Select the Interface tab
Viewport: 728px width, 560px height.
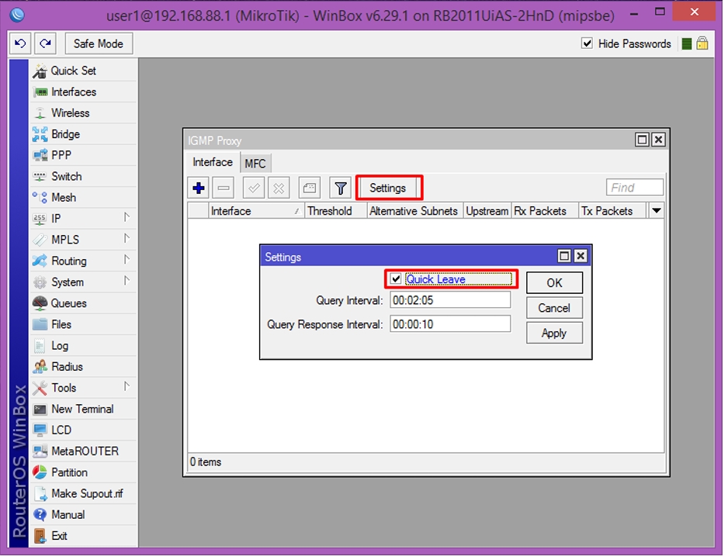point(213,162)
